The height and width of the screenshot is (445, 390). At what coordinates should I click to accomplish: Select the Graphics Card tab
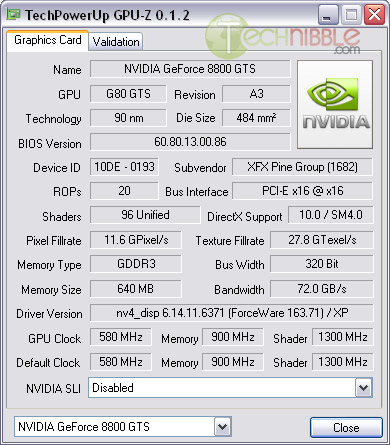48,40
